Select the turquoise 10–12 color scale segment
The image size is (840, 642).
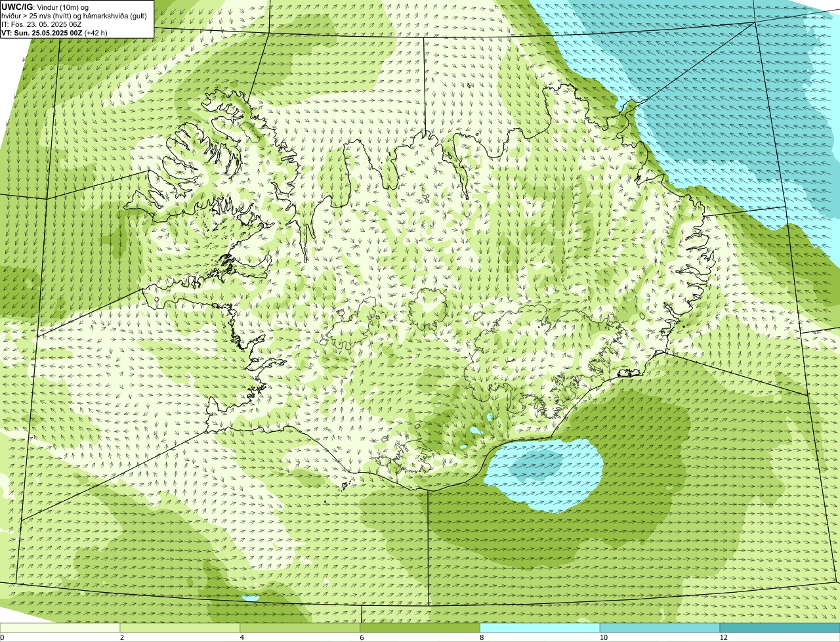pyautogui.click(x=660, y=628)
